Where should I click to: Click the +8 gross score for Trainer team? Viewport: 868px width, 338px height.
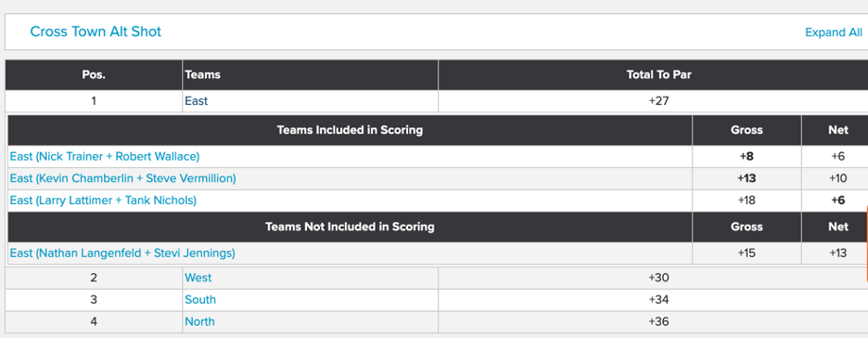pyautogui.click(x=747, y=156)
